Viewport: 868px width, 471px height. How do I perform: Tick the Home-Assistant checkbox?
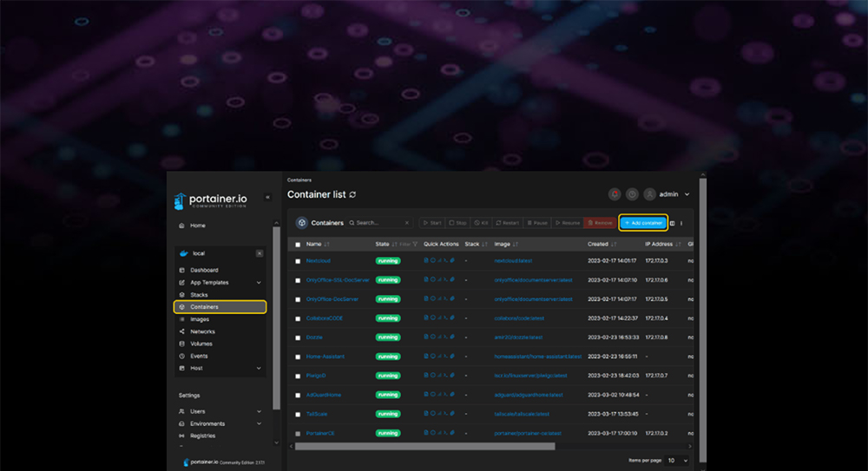[298, 357]
